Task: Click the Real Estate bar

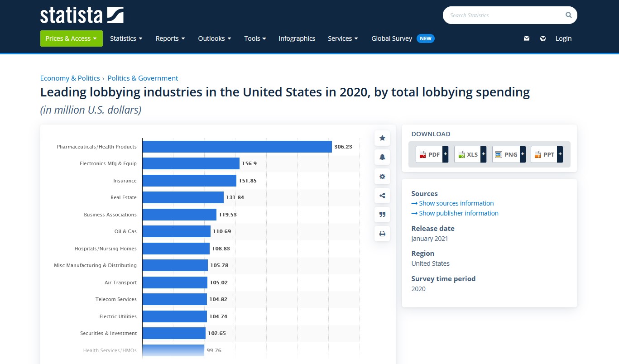Action: click(183, 197)
